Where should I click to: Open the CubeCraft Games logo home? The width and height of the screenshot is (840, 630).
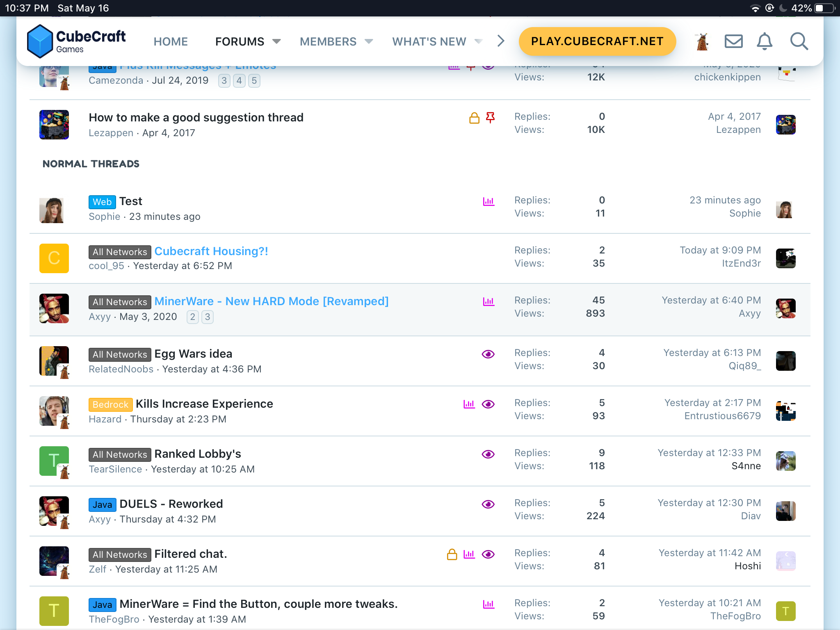pyautogui.click(x=76, y=41)
